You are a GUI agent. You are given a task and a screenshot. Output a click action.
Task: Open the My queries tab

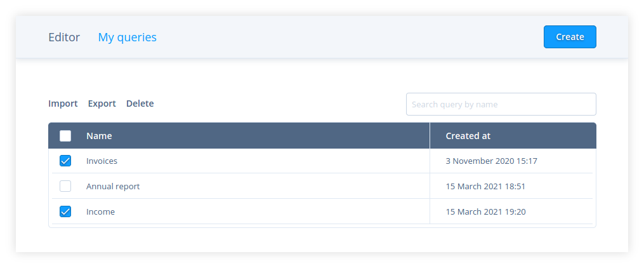tap(127, 37)
